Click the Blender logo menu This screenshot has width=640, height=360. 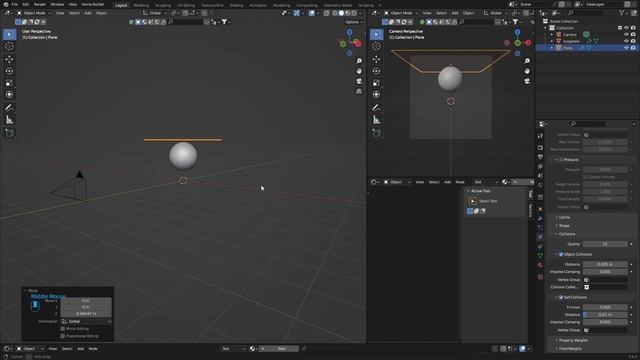tap(6, 4)
